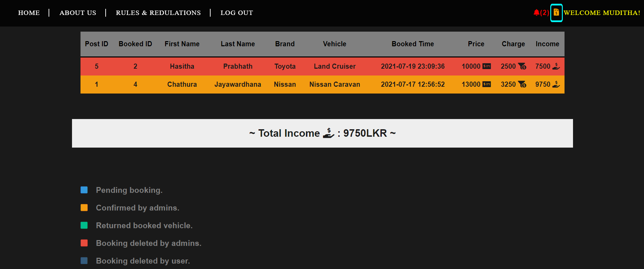This screenshot has height=269, width=644.
Task: Go to the HOME page
Action: [x=29, y=13]
